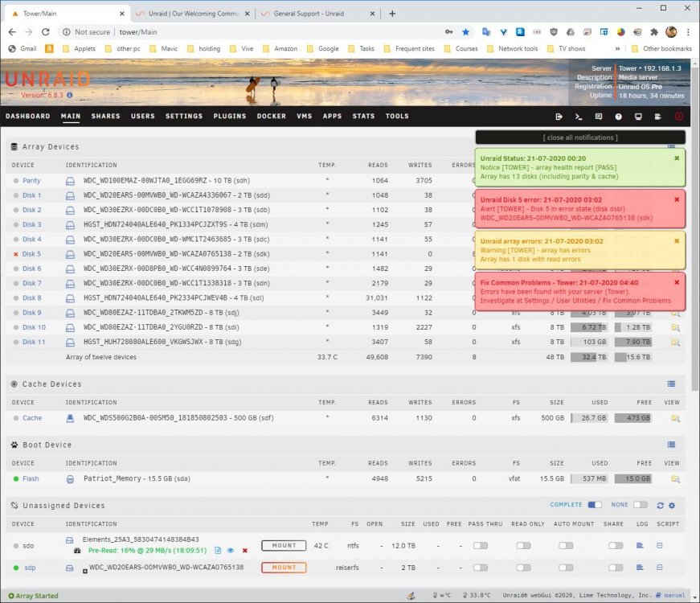Open Disk 8 device link
700x603 pixels.
point(31,298)
